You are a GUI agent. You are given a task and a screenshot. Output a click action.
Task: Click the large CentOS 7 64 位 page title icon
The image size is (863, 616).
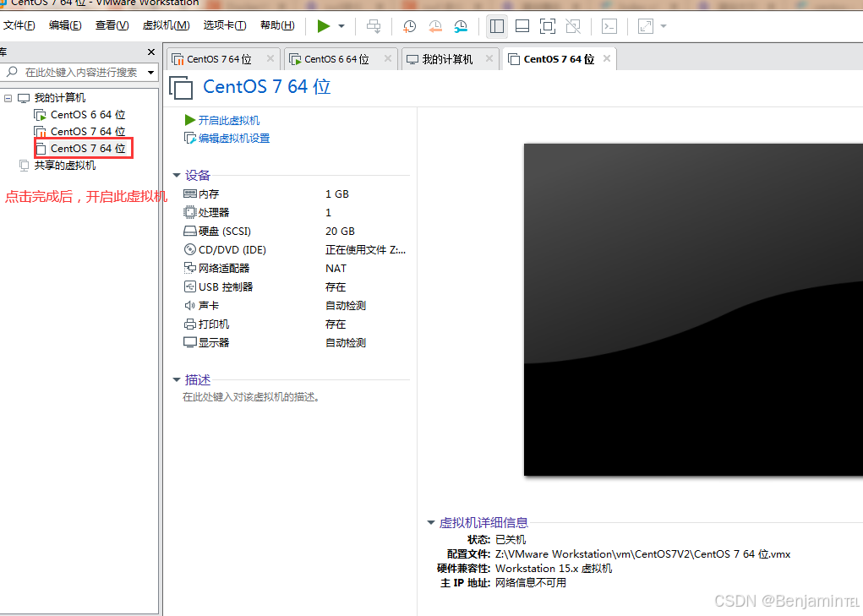point(181,87)
